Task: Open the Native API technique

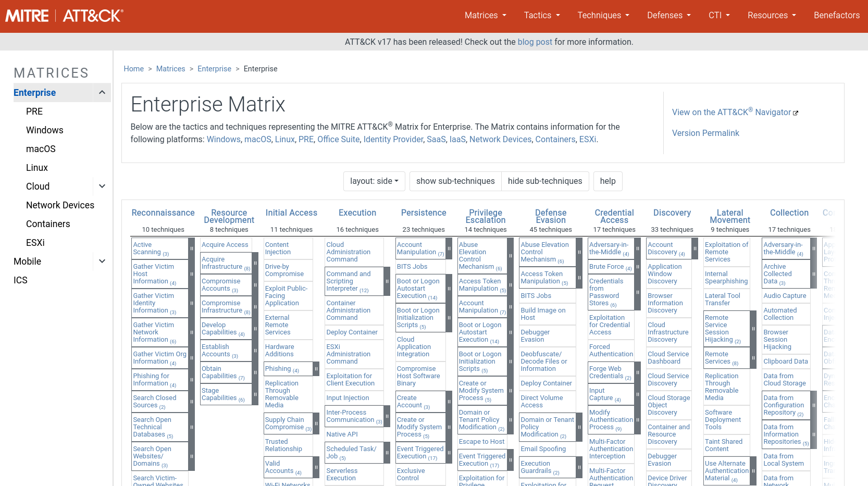Action: point(342,434)
